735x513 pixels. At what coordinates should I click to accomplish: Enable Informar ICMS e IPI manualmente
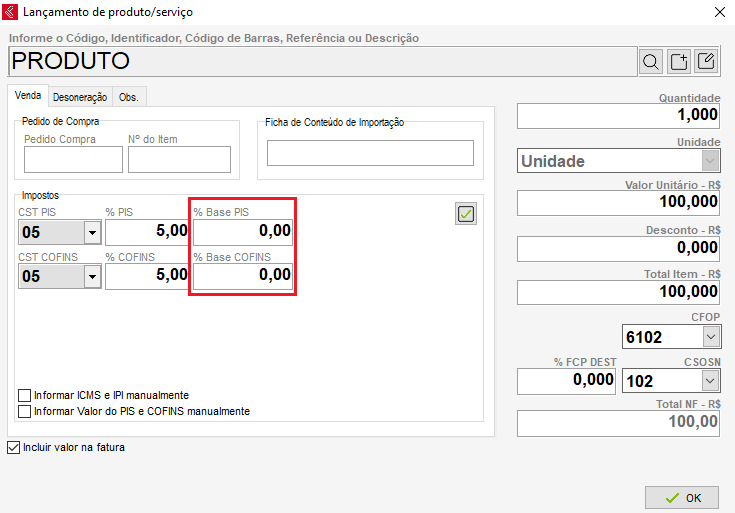(25, 396)
